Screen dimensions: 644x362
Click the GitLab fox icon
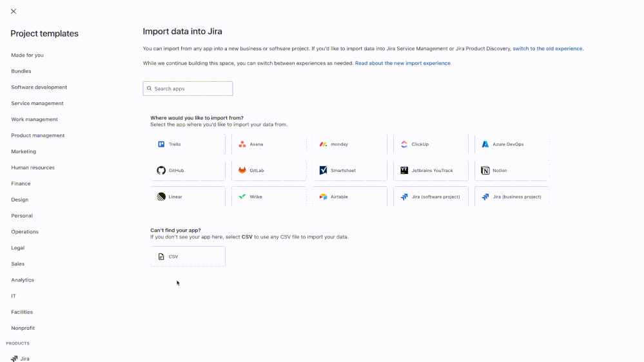click(242, 170)
